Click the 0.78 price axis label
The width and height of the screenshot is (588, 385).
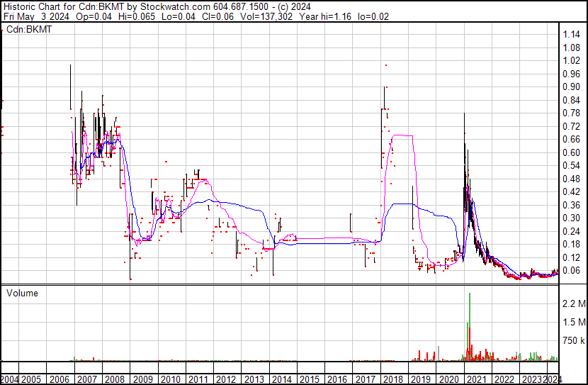pos(572,113)
